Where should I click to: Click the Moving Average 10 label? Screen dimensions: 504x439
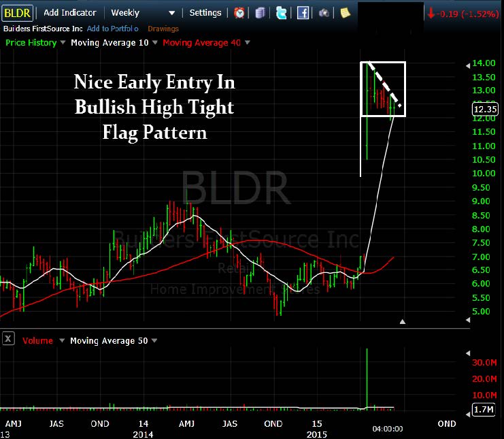tap(110, 42)
